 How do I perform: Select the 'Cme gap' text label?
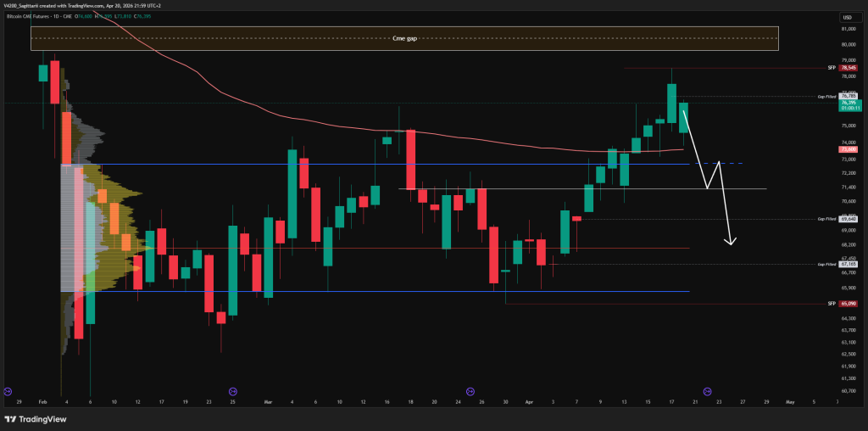pyautogui.click(x=403, y=38)
